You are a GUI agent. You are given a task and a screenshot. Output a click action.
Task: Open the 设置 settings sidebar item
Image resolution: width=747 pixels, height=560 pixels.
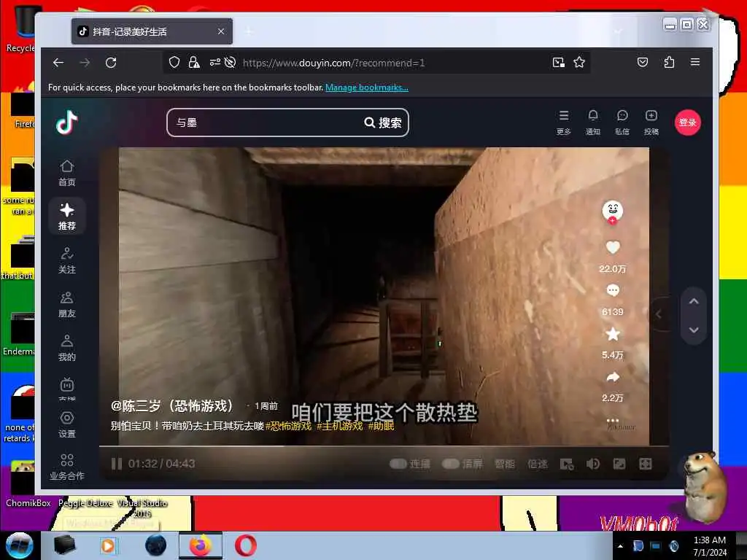66,425
